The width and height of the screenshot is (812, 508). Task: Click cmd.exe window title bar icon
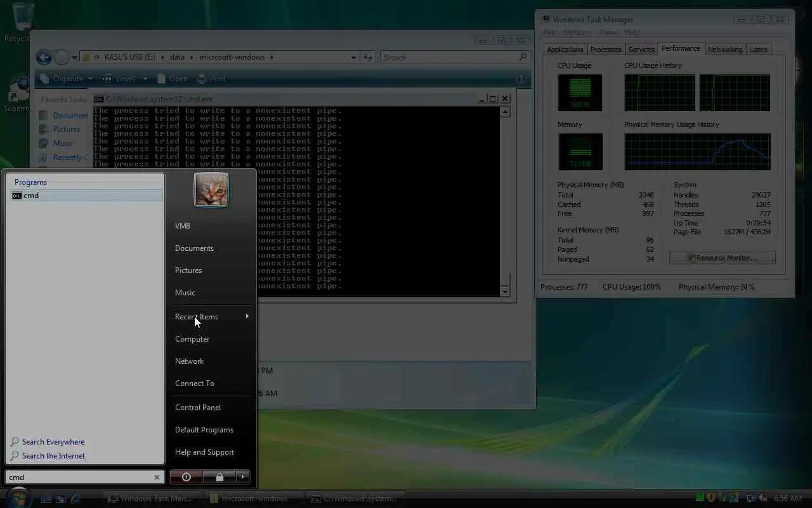click(99, 99)
